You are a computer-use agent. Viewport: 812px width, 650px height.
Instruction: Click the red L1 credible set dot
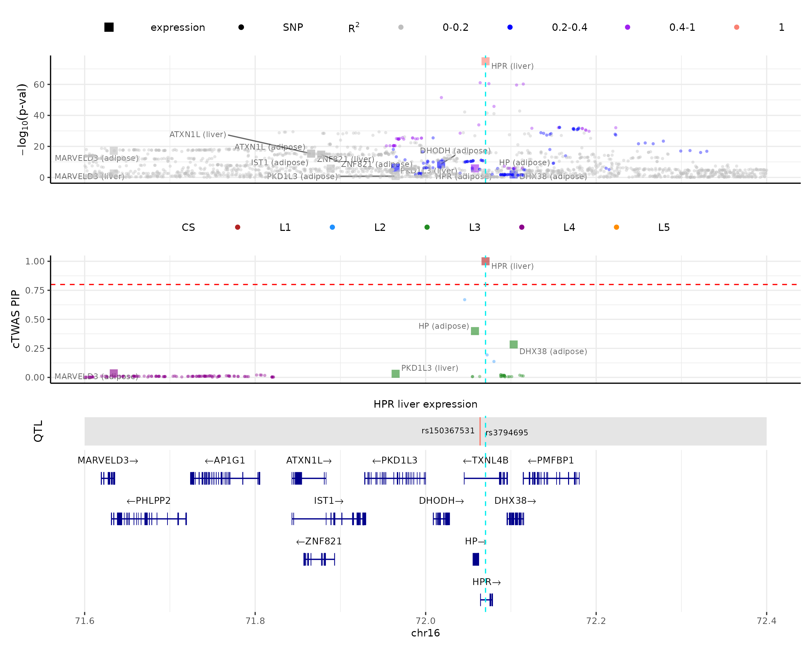(238, 227)
